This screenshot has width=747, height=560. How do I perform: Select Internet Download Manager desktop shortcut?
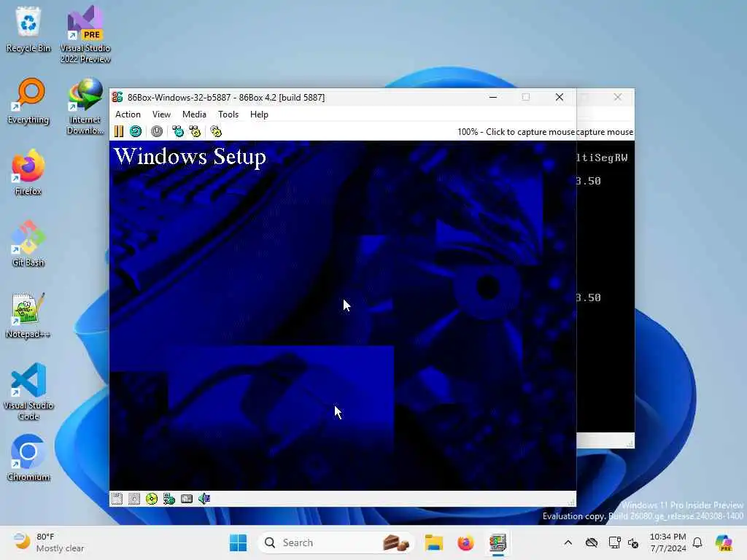click(85, 106)
